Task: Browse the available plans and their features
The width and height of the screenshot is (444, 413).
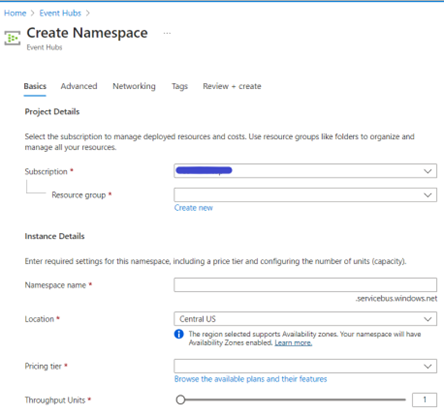Action: coord(251,379)
